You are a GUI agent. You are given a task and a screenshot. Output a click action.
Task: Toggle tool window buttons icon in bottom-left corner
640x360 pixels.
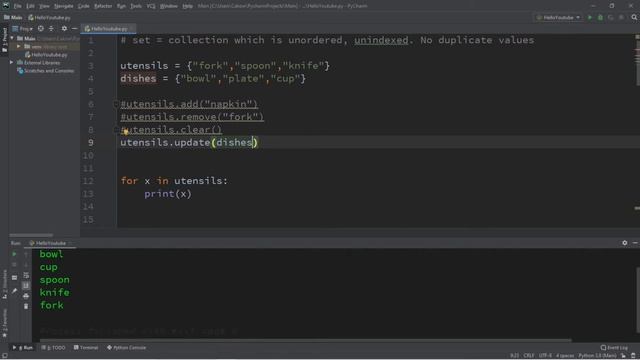coord(4,356)
